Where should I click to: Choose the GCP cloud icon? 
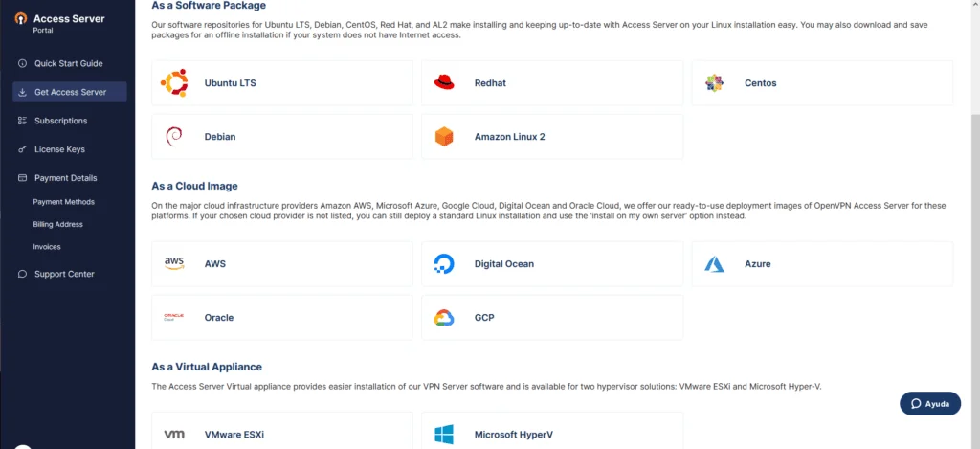point(444,318)
